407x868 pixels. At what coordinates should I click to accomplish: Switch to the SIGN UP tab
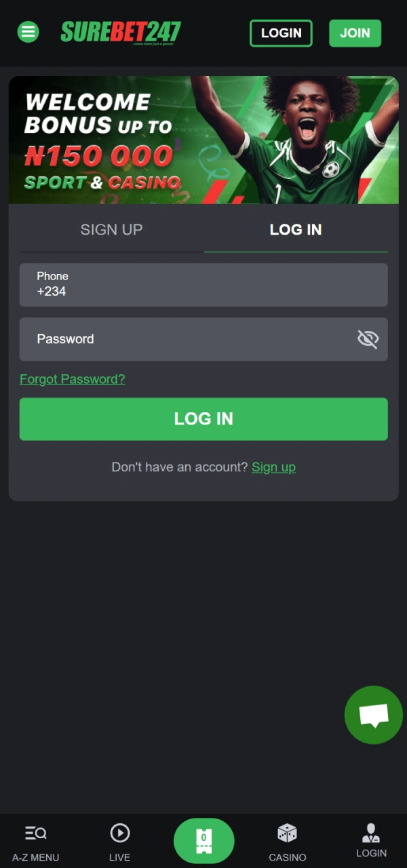(x=111, y=229)
